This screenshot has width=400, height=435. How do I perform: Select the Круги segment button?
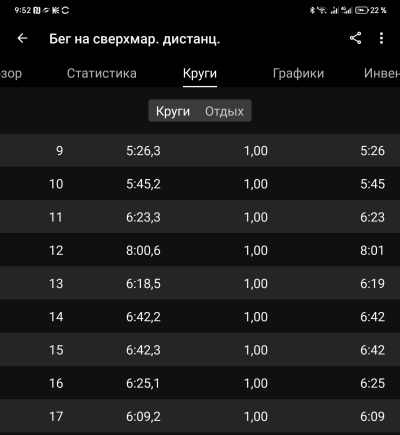tap(173, 111)
